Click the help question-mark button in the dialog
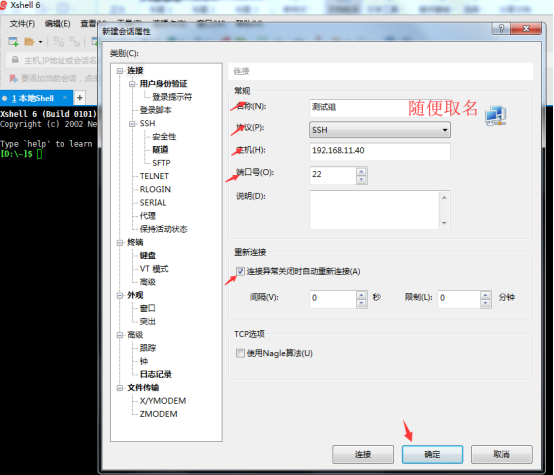The image size is (554, 475). tap(501, 28)
